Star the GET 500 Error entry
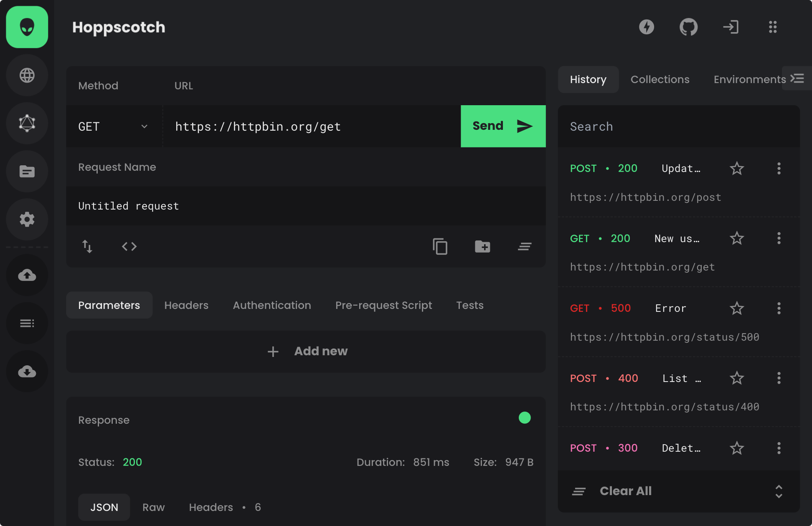The image size is (812, 526). click(737, 308)
